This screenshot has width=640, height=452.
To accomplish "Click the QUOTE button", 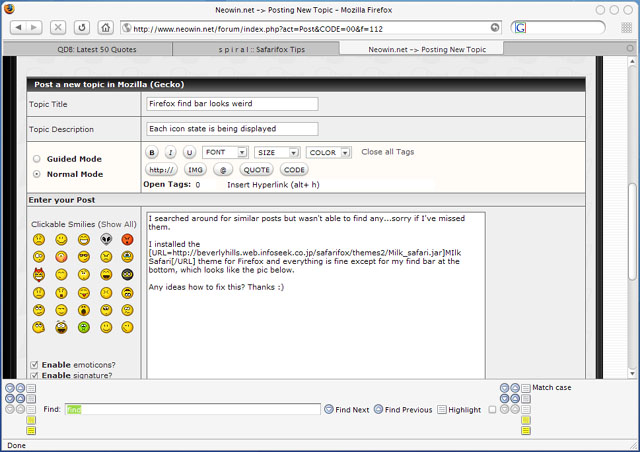I will (256, 169).
